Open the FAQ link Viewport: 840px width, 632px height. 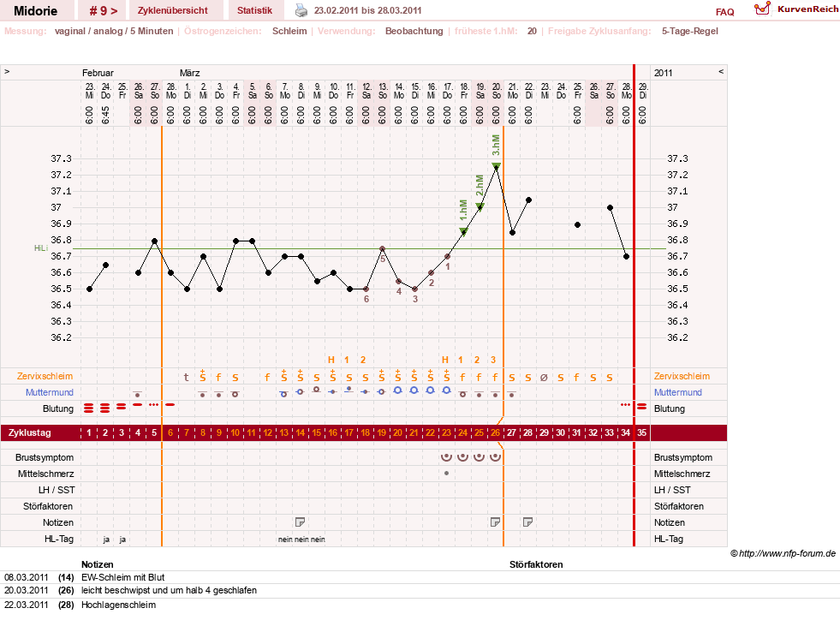(724, 12)
